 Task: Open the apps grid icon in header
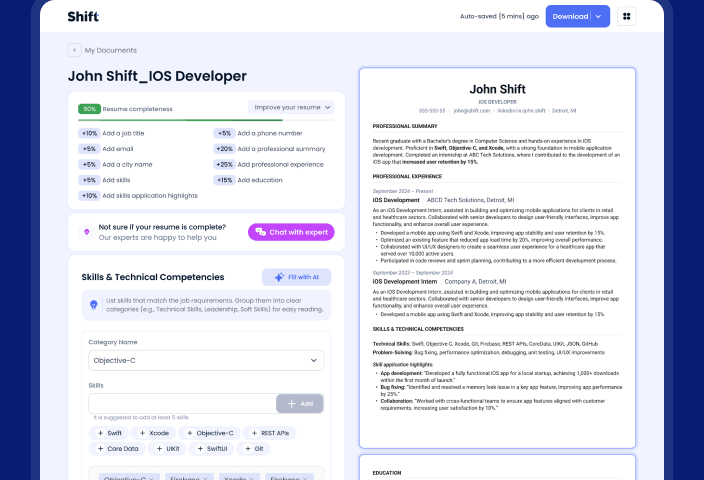pos(626,17)
